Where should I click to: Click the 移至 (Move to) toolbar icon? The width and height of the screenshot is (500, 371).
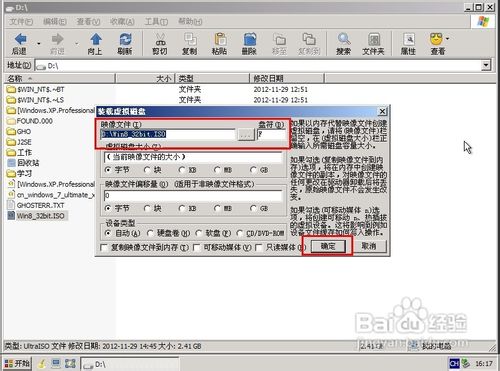tap(279, 39)
